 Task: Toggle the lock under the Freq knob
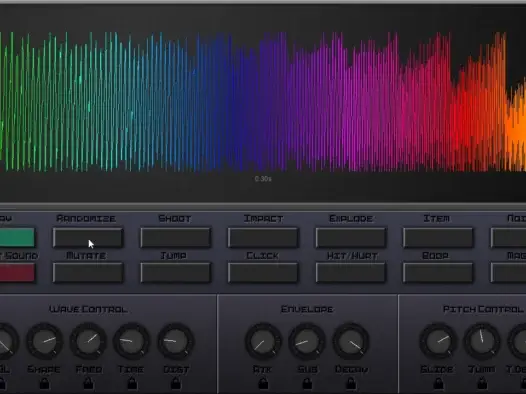[x=88, y=383]
